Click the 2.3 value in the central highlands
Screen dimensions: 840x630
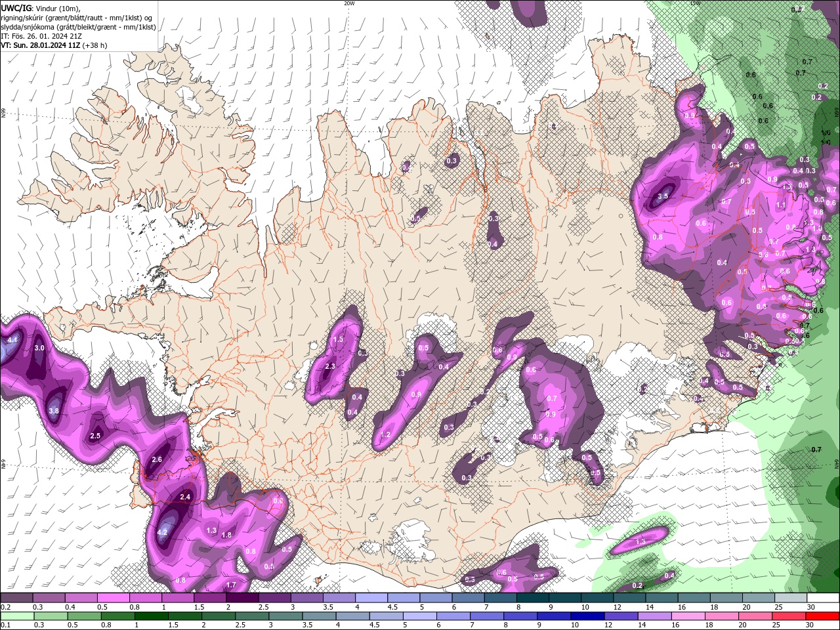(330, 367)
